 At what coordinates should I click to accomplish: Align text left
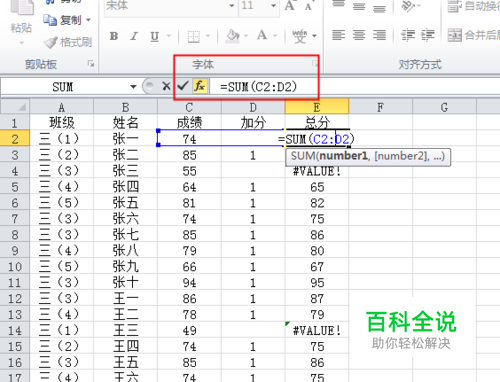coord(338,35)
